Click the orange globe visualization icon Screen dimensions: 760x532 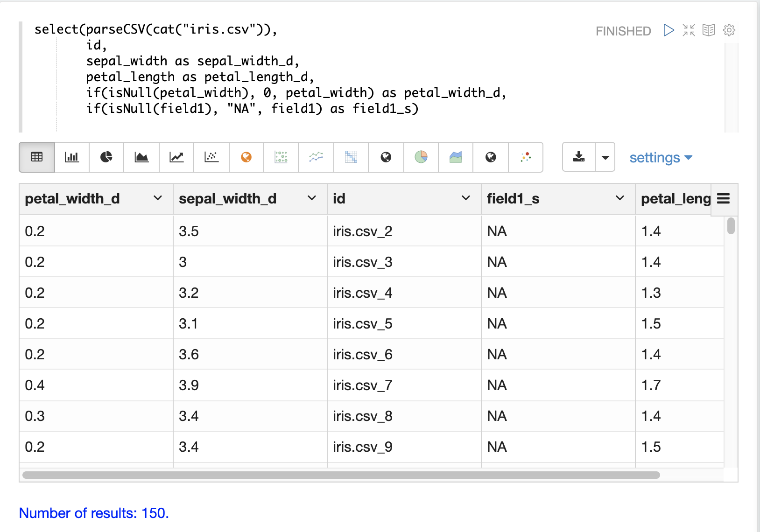[x=246, y=157]
